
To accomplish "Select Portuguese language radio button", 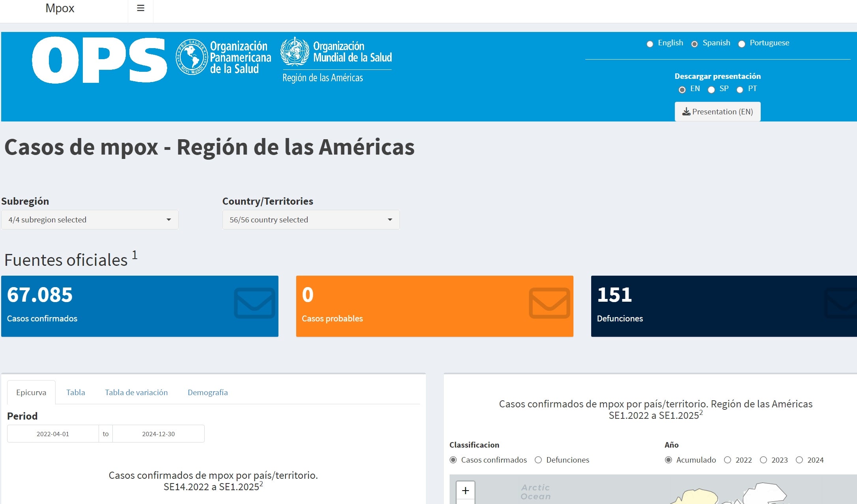I will click(741, 44).
